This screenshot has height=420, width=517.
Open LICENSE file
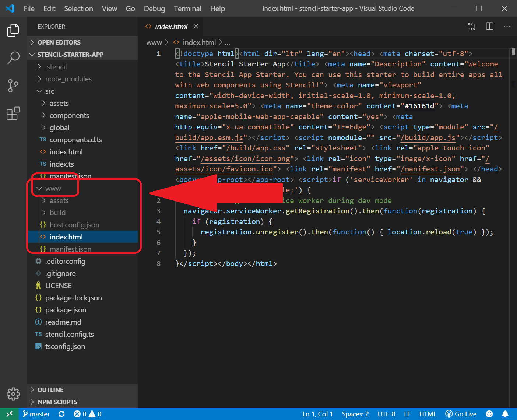pos(82,286)
